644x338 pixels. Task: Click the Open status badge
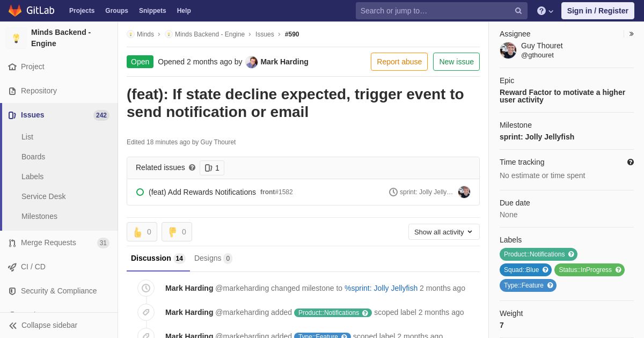coord(140,62)
